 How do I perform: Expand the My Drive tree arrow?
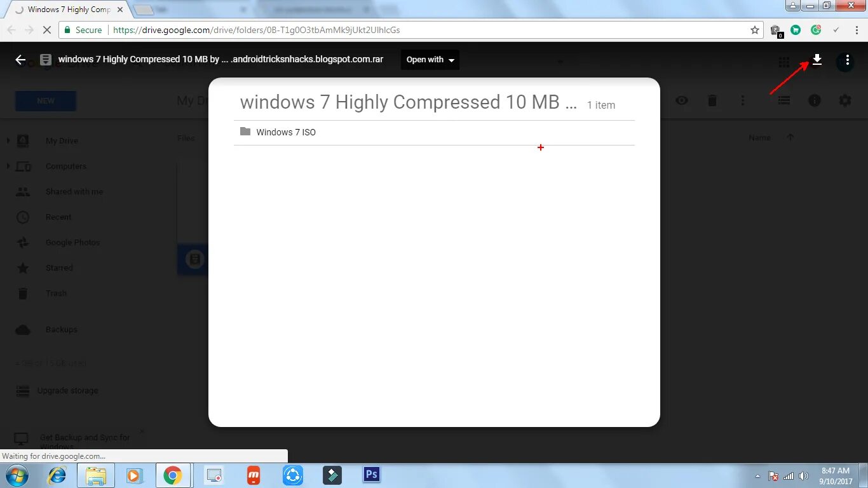click(x=8, y=141)
